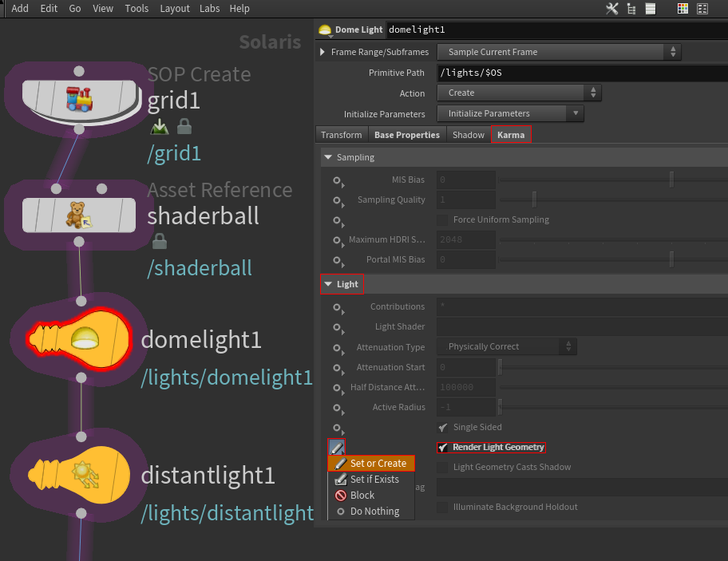
Task: Click the lock icon under grid1
Action: pos(184,126)
